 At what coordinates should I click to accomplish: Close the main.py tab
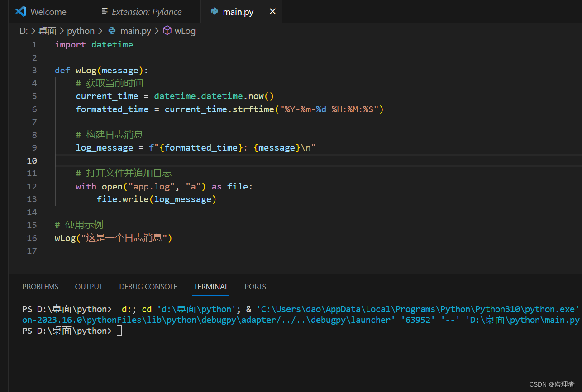272,11
